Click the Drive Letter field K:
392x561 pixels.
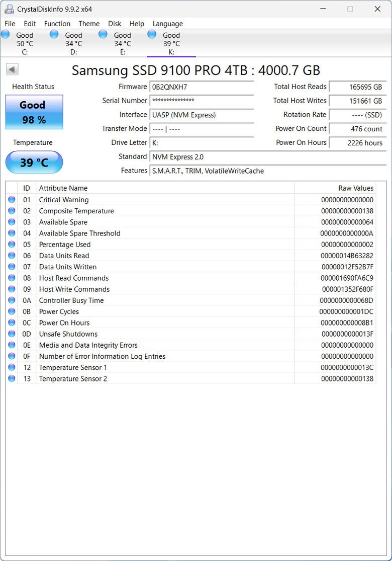pos(202,143)
